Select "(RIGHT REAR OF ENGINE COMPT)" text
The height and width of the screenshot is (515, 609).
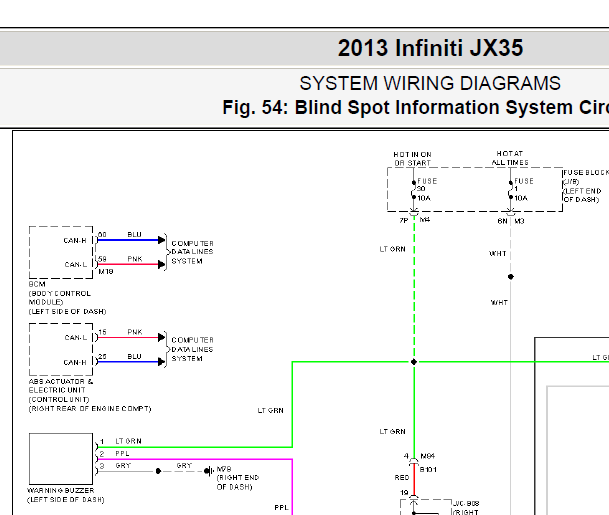(x=90, y=409)
